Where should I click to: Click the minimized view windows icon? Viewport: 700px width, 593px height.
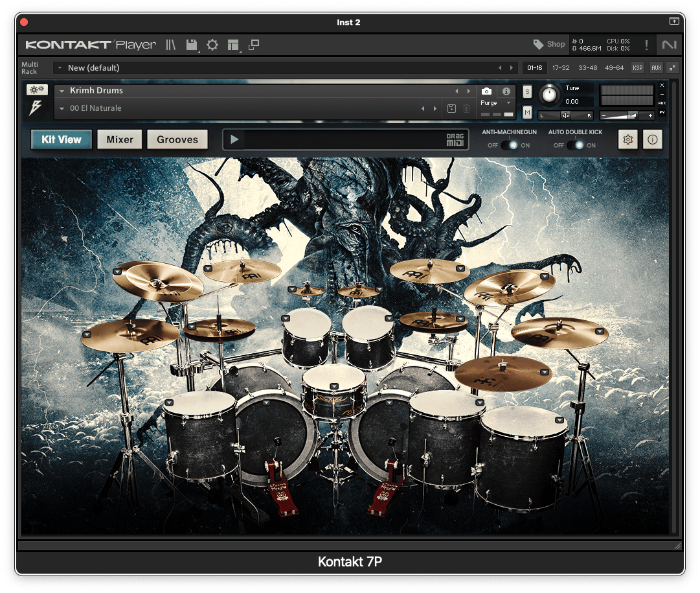click(254, 45)
